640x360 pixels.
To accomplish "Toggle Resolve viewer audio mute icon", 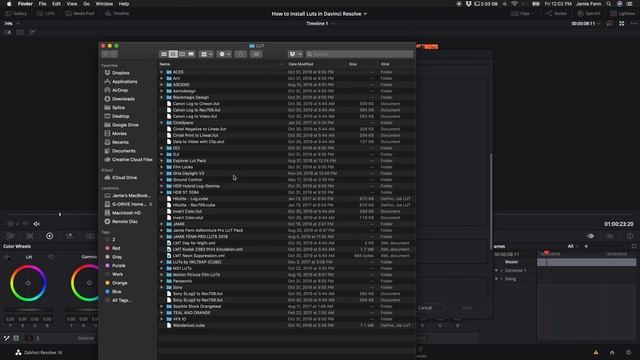I will click(37, 224).
